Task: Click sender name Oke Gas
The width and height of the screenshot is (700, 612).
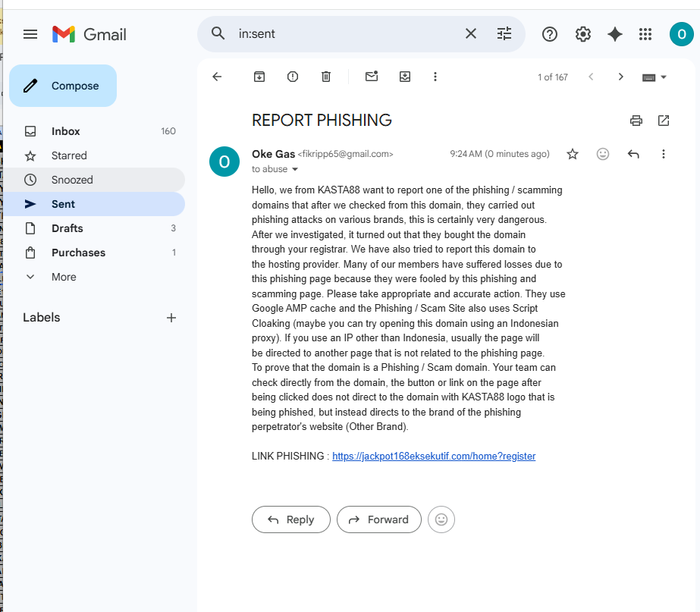Action: pyautogui.click(x=273, y=154)
